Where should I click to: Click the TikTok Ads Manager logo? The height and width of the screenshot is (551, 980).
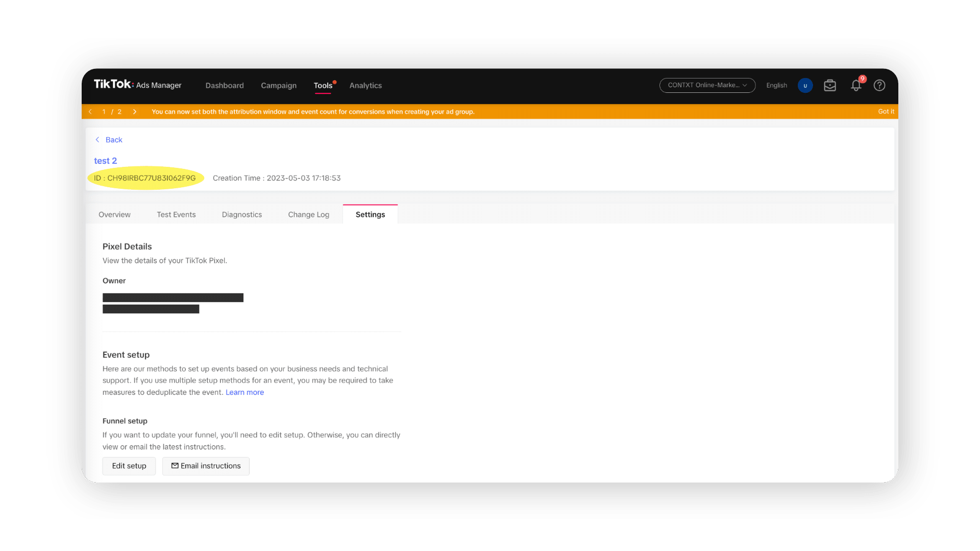coord(137,85)
